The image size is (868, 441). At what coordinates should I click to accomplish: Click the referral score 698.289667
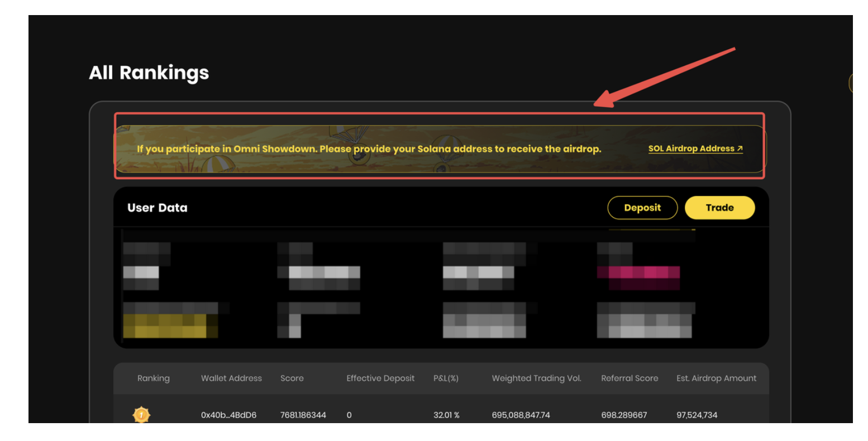(624, 415)
